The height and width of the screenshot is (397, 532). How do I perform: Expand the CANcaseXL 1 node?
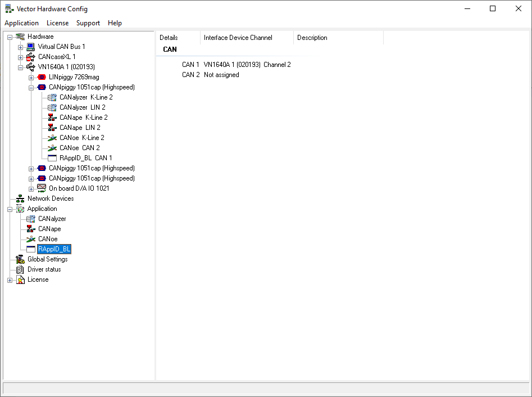click(20, 56)
